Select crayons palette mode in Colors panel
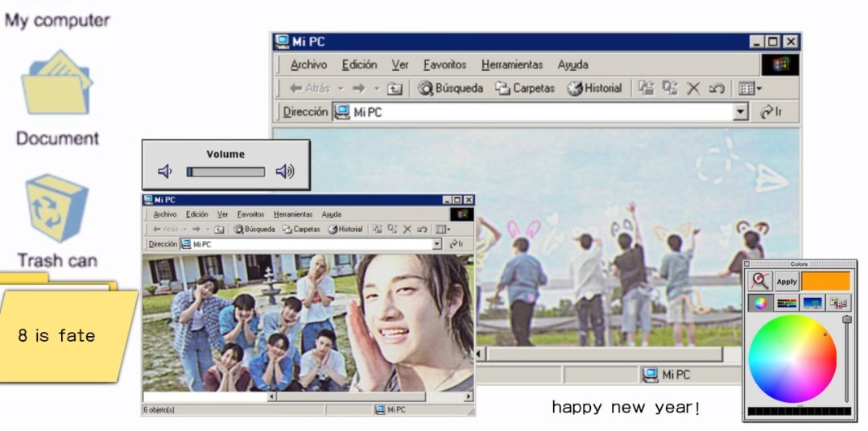868x431 pixels. coord(838,302)
